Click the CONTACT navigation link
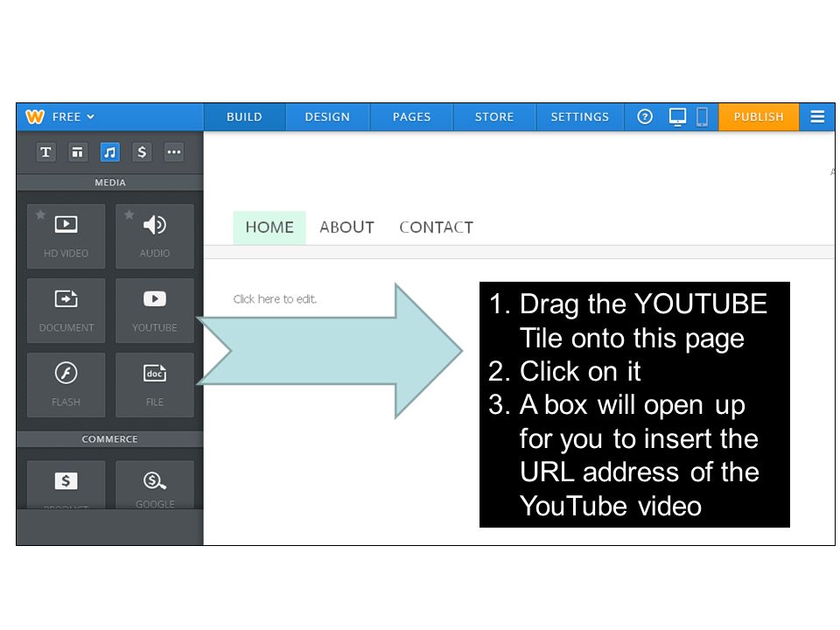Viewport: 840px width, 630px height. click(x=436, y=227)
